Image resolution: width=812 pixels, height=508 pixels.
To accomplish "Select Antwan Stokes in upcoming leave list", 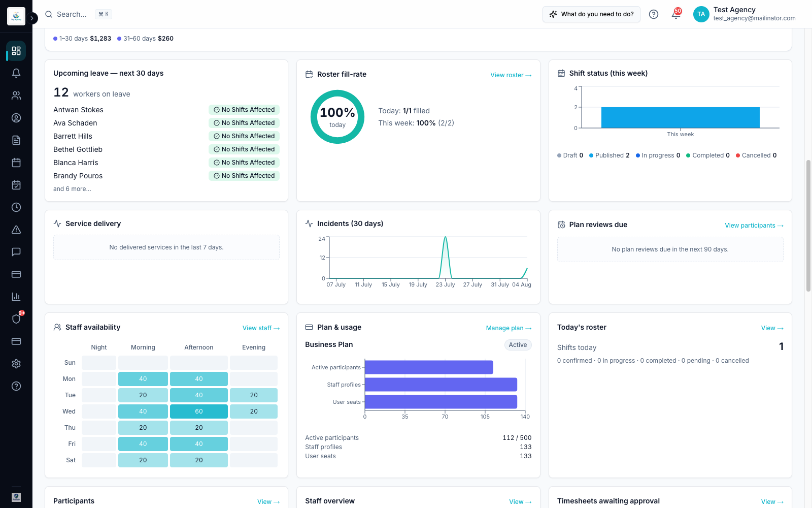I will tap(78, 110).
